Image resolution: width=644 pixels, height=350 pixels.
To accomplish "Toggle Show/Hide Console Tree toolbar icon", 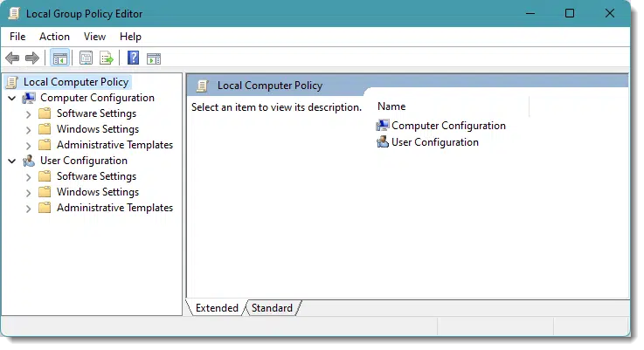I will pyautogui.click(x=60, y=58).
